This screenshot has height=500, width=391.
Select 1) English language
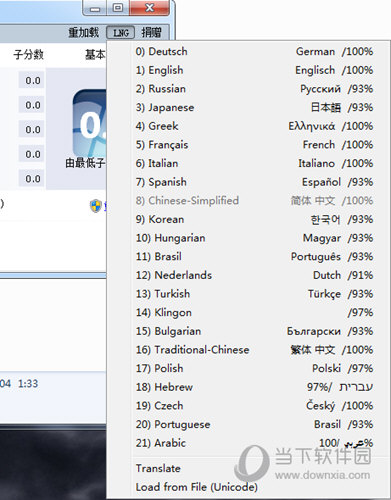248,70
